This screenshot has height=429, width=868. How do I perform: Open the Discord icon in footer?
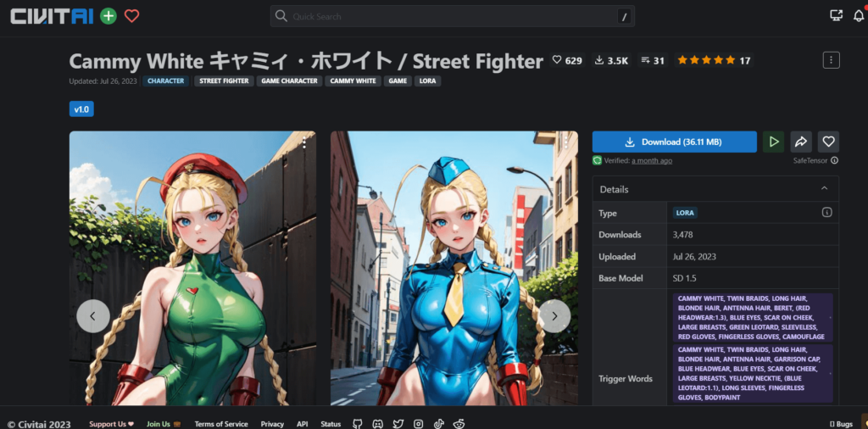click(377, 424)
